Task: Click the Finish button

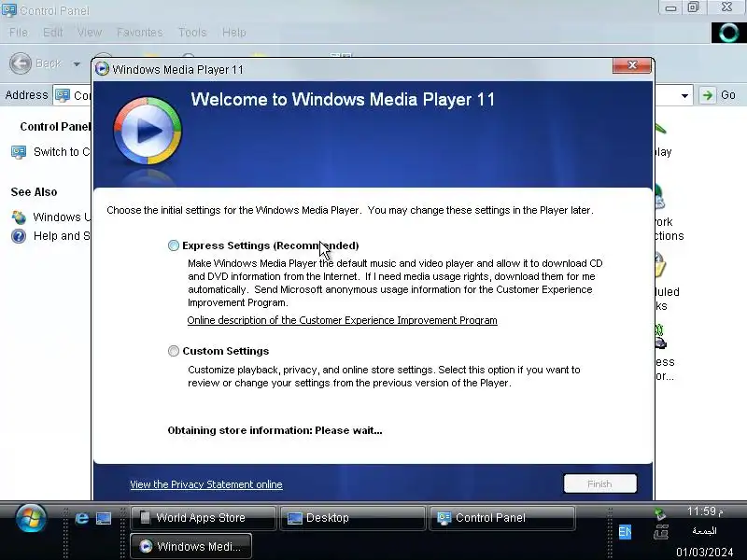Action: pos(599,483)
